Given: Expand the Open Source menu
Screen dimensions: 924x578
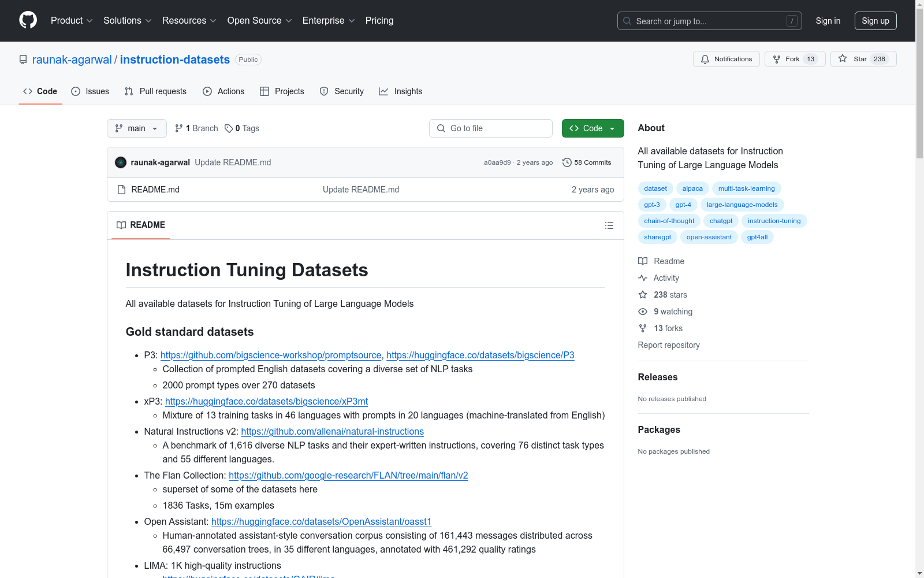Looking at the screenshot, I should 260,21.
